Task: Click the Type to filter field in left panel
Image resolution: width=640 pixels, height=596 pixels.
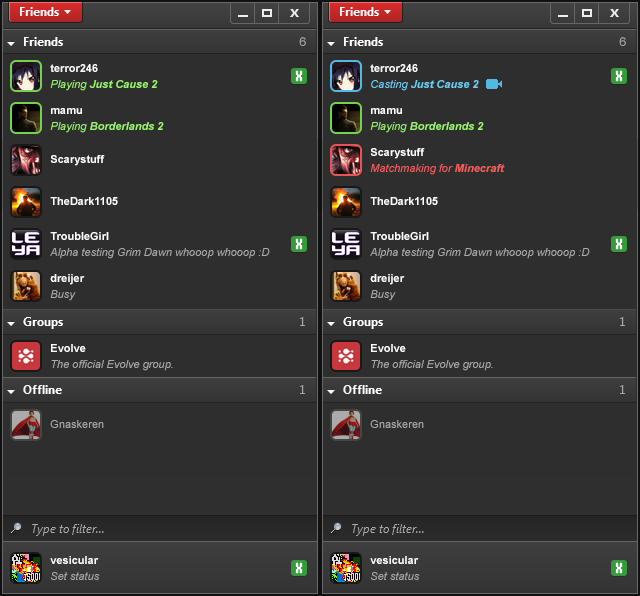Action: (x=160, y=529)
